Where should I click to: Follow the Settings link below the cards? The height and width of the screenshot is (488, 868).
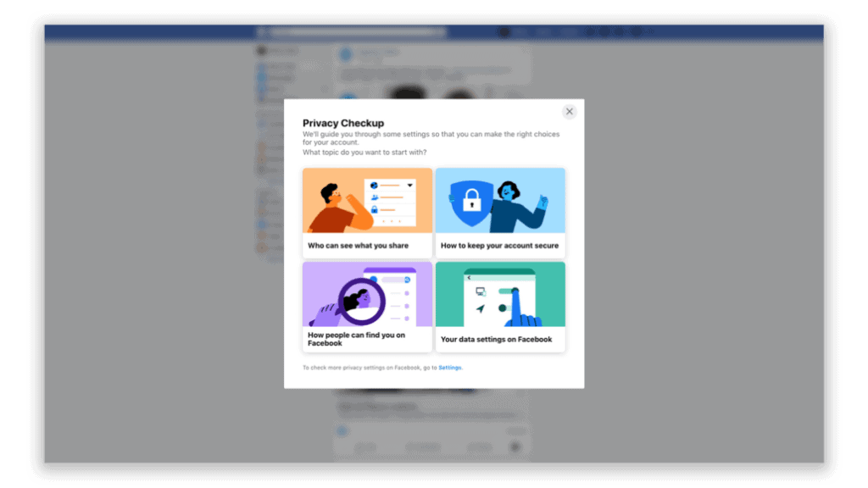coord(449,368)
